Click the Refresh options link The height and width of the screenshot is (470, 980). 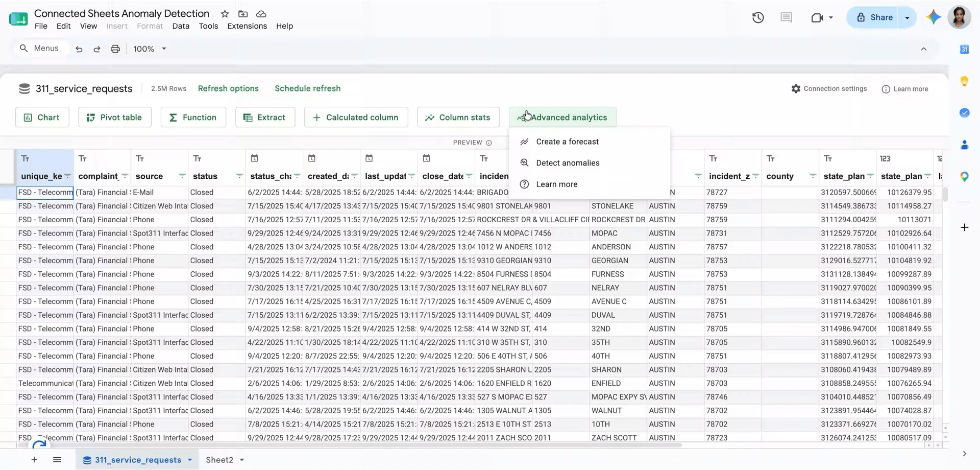(228, 88)
